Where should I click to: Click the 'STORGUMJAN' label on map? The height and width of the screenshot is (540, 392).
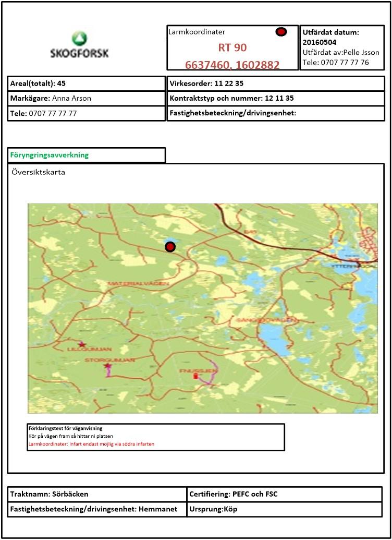click(x=110, y=360)
